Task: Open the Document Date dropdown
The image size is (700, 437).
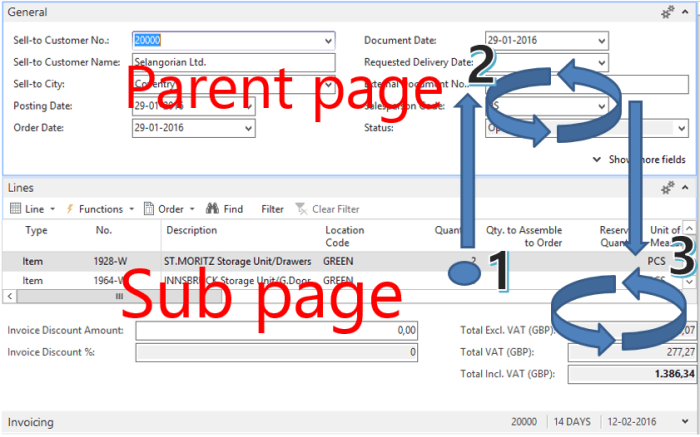Action: tap(601, 41)
